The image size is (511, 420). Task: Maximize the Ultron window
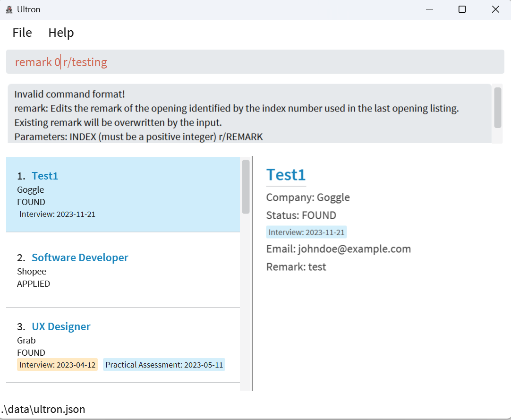462,9
